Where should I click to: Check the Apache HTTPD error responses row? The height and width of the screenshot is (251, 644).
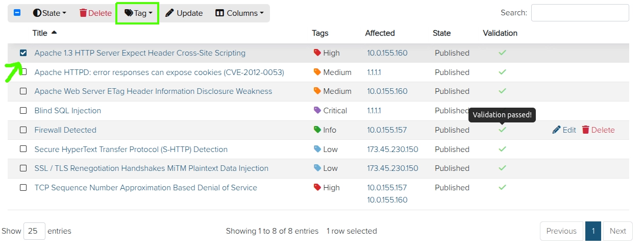click(x=23, y=72)
